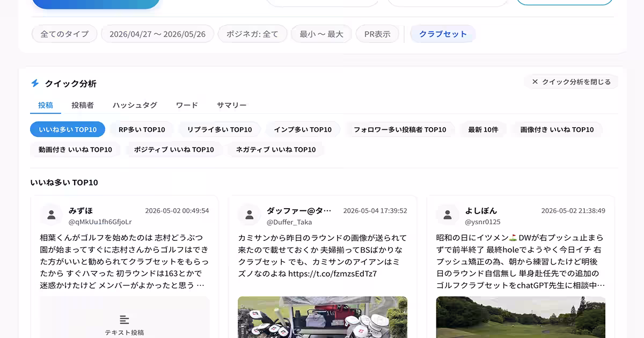Click timestamp 2026-05-04 17:39:52
Viewport: 644px width, 338px height.
375,211
